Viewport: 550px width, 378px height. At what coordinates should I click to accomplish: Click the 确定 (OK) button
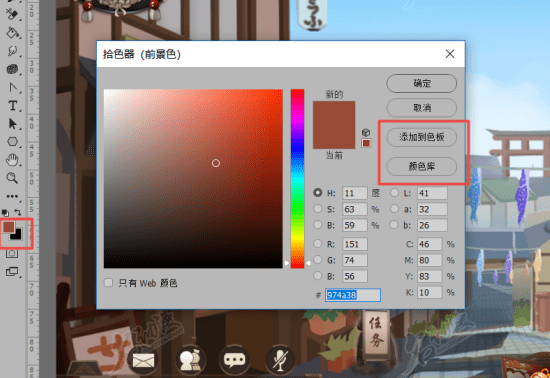tap(422, 83)
